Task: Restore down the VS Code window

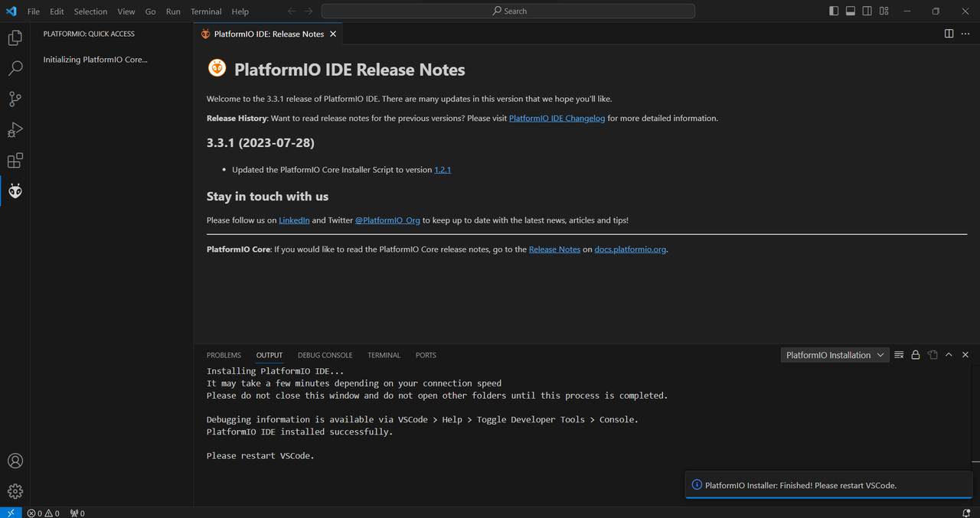Action: click(x=936, y=11)
